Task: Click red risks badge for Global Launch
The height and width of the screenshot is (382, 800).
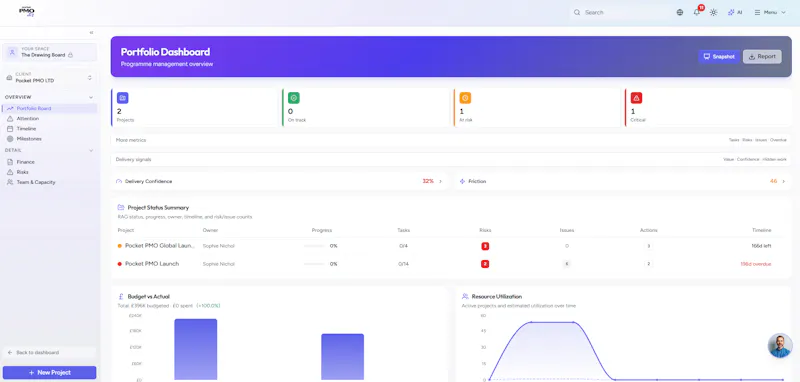Action: tap(485, 246)
